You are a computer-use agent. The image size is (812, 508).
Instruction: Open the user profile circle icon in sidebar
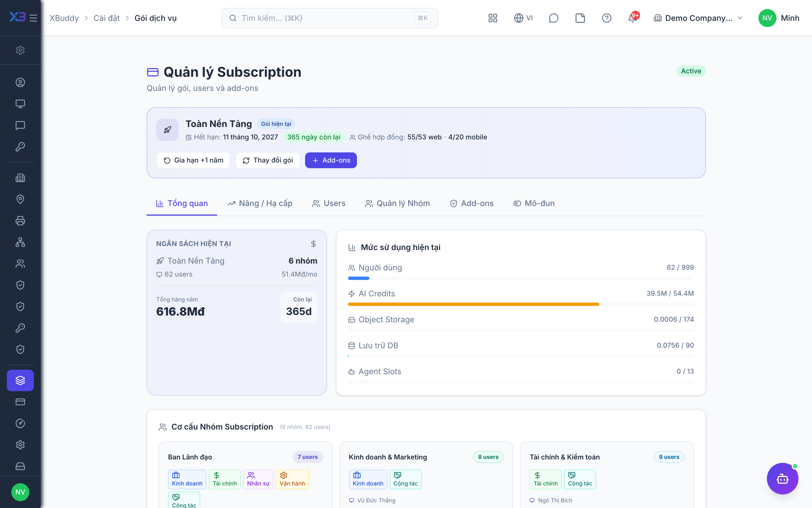click(x=20, y=82)
